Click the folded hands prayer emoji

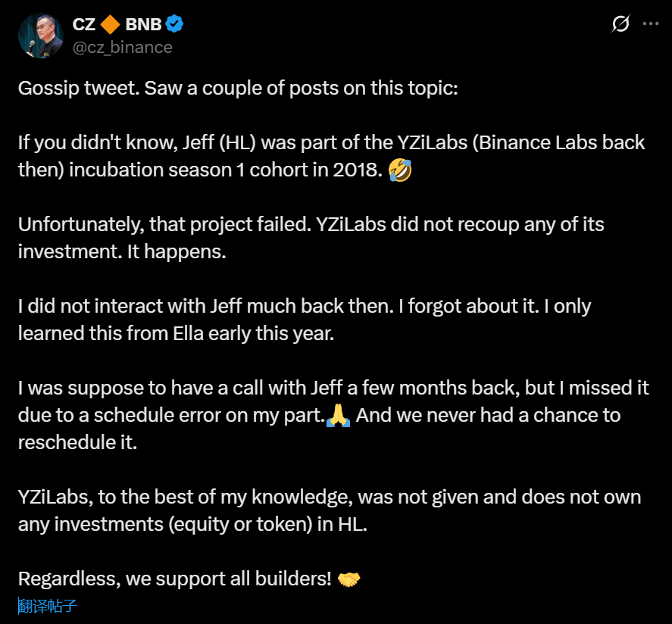click(338, 415)
